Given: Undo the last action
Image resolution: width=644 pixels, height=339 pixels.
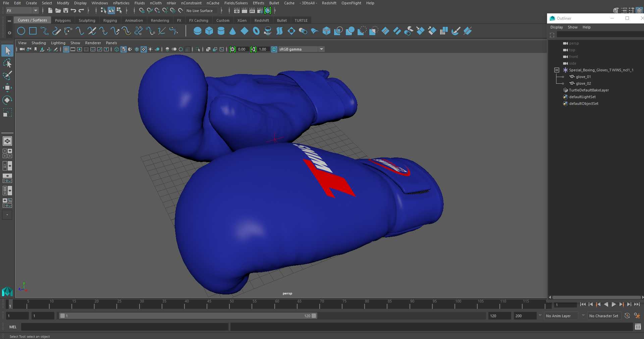Looking at the screenshot, I should click(x=73, y=11).
